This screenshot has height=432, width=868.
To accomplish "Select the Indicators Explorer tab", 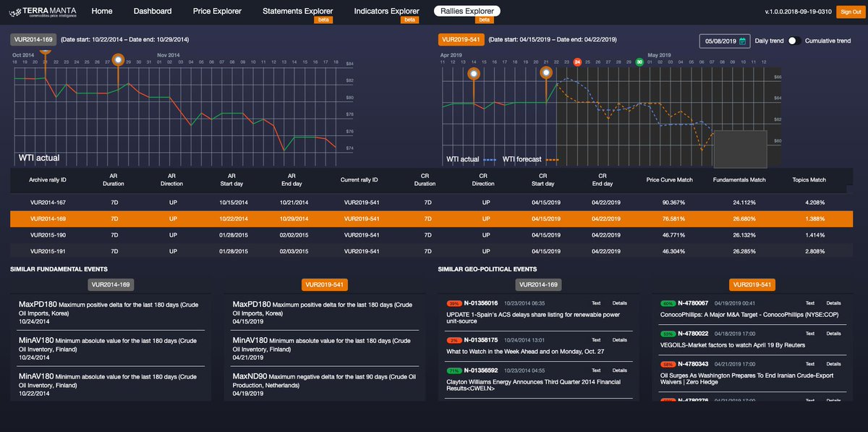I will click(386, 12).
